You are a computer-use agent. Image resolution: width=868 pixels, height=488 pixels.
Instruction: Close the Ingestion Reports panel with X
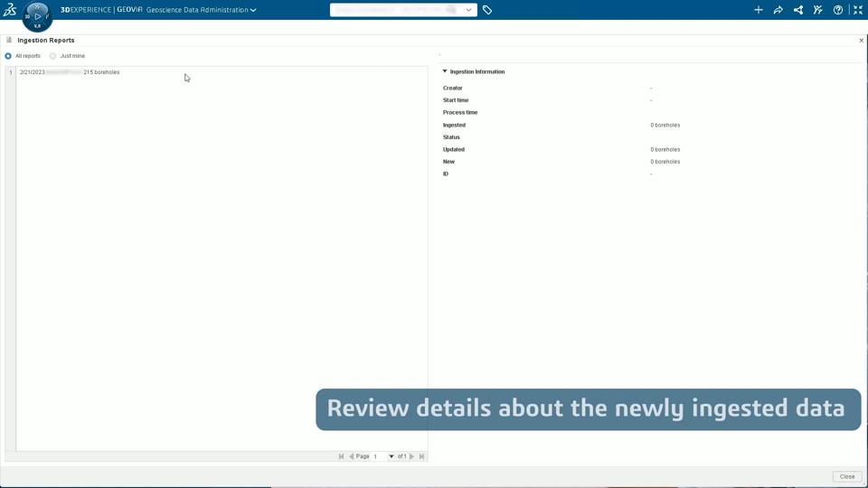(862, 41)
